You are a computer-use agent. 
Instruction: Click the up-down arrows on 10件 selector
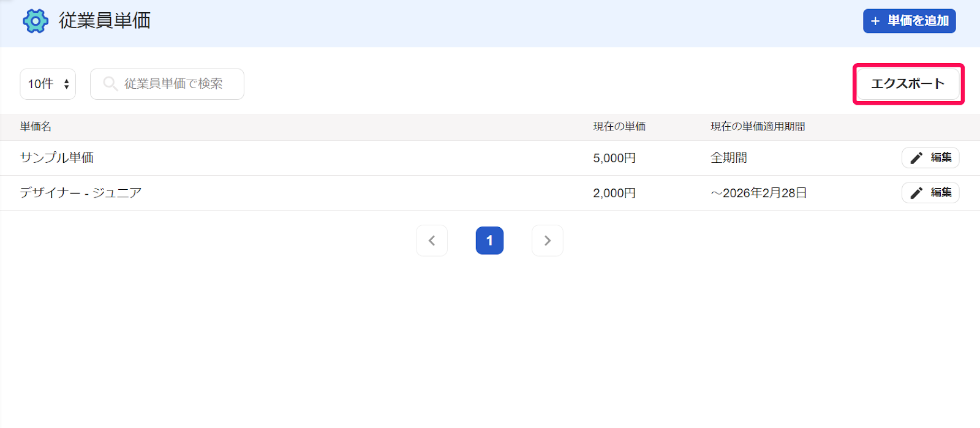(x=66, y=84)
